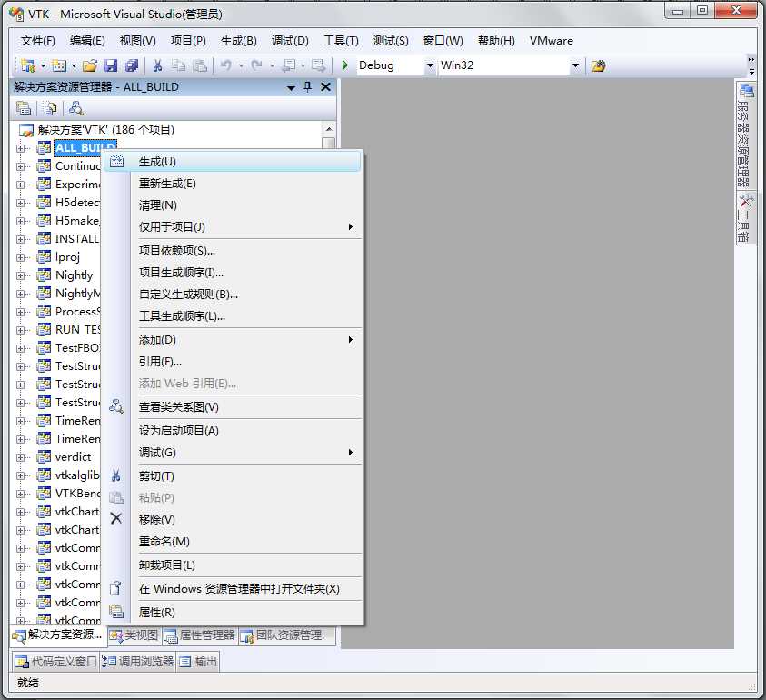Switch to the 属性管理器 tab
This screenshot has height=700, width=766.
coord(199,635)
